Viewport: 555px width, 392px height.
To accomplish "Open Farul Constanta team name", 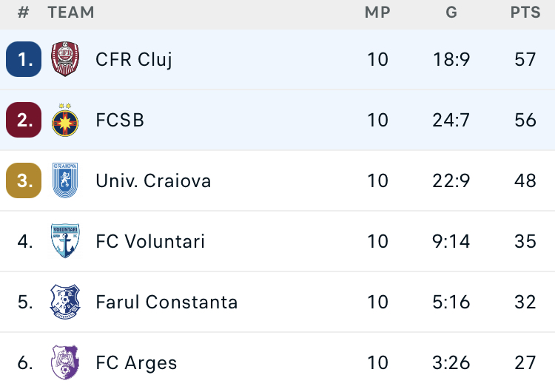I will click(x=166, y=302).
